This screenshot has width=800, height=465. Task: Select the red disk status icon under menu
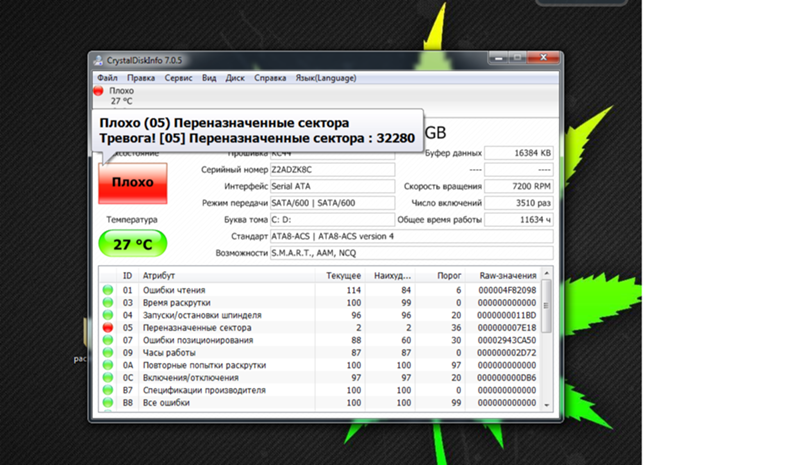coord(98,91)
